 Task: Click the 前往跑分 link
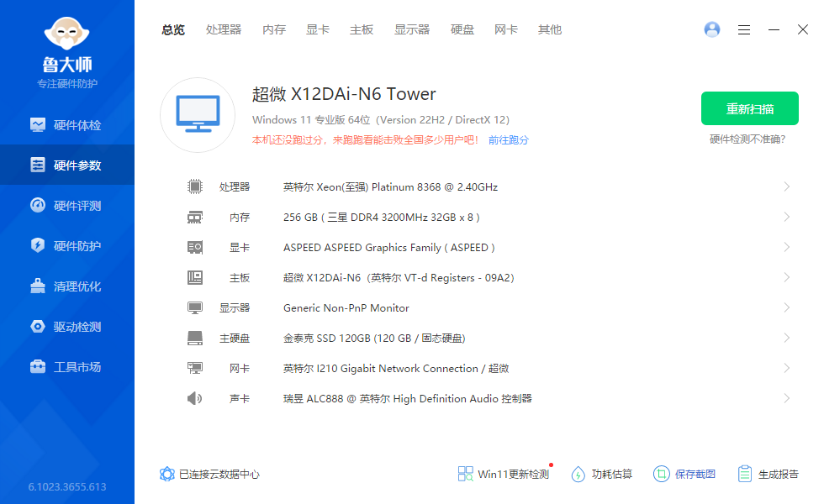508,140
